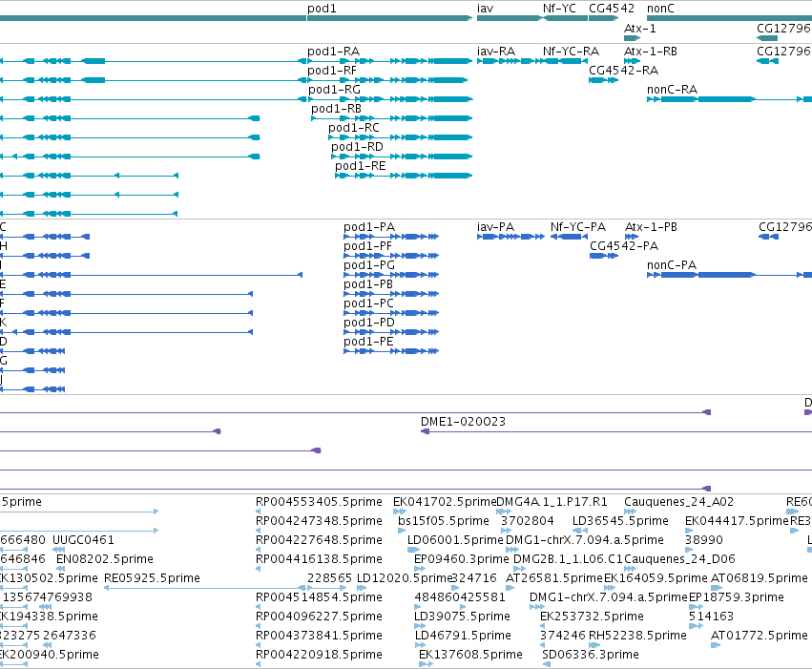Select transcript Atx-1-RB
Image resolution: width=812 pixels, height=669 pixels.
click(x=651, y=52)
